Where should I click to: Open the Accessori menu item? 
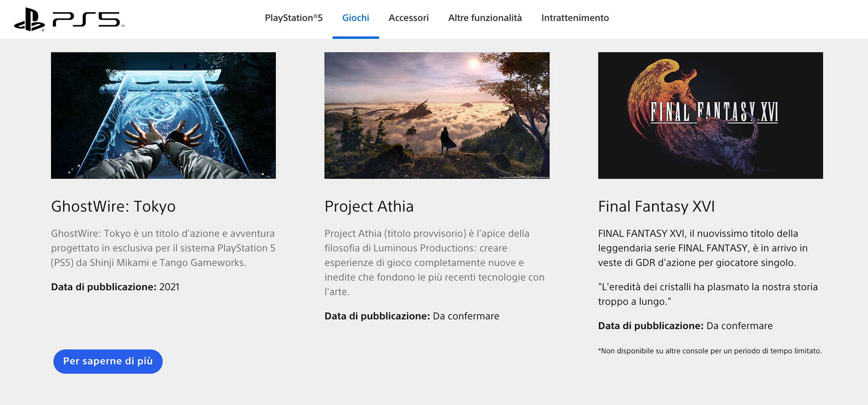tap(409, 18)
